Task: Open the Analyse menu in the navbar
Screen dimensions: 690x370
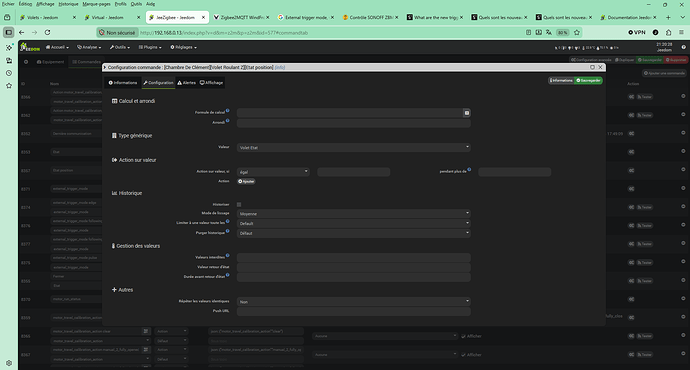Action: pos(89,47)
